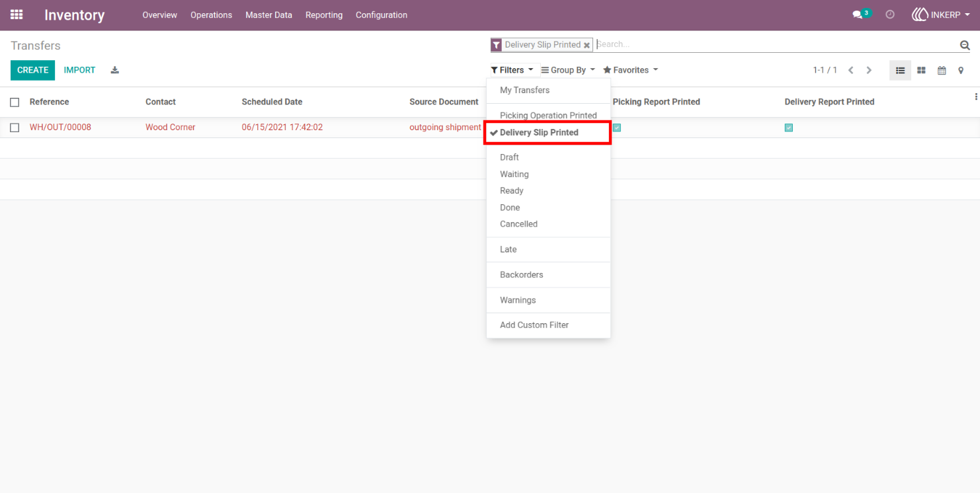Image resolution: width=980 pixels, height=493 pixels.
Task: Tick the select-all checkbox in table header
Action: coord(15,102)
